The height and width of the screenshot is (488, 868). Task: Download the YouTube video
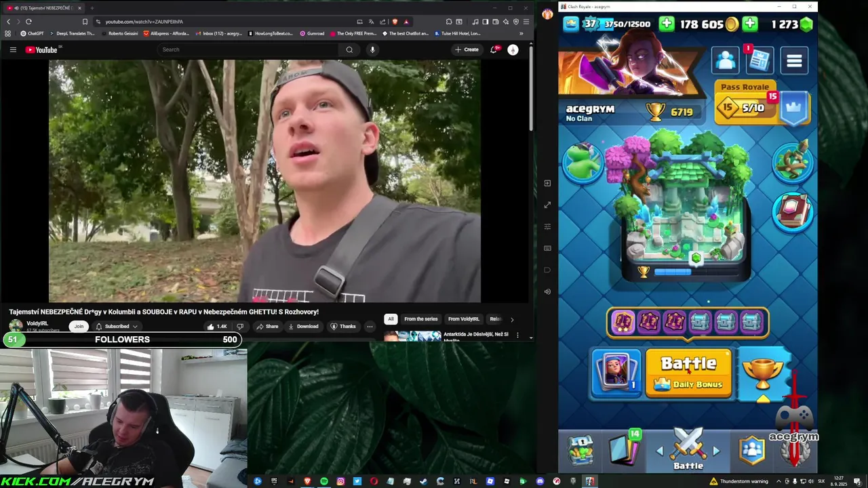(303, 327)
